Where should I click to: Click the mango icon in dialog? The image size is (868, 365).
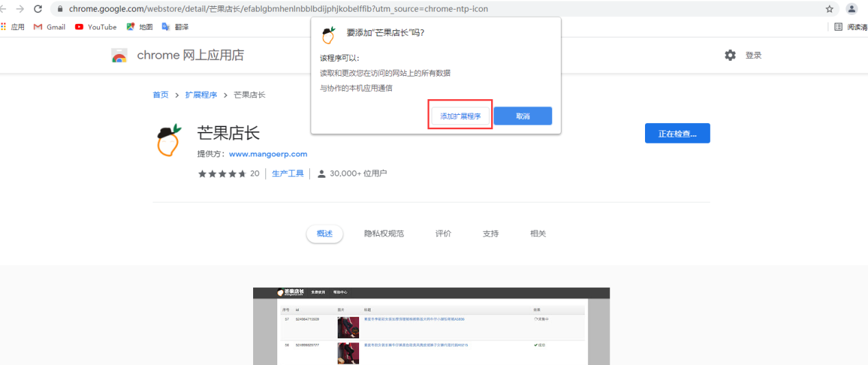(x=328, y=35)
